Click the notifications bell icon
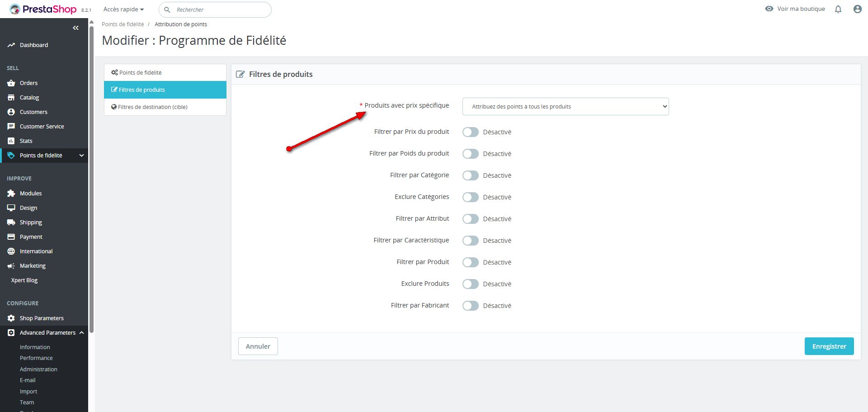The image size is (868, 412). click(838, 9)
